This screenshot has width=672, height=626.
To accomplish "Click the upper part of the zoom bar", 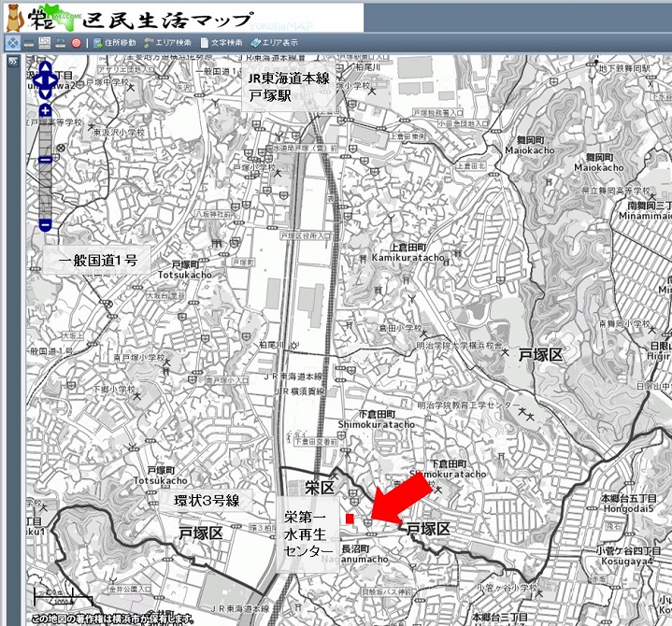I will [x=46, y=136].
